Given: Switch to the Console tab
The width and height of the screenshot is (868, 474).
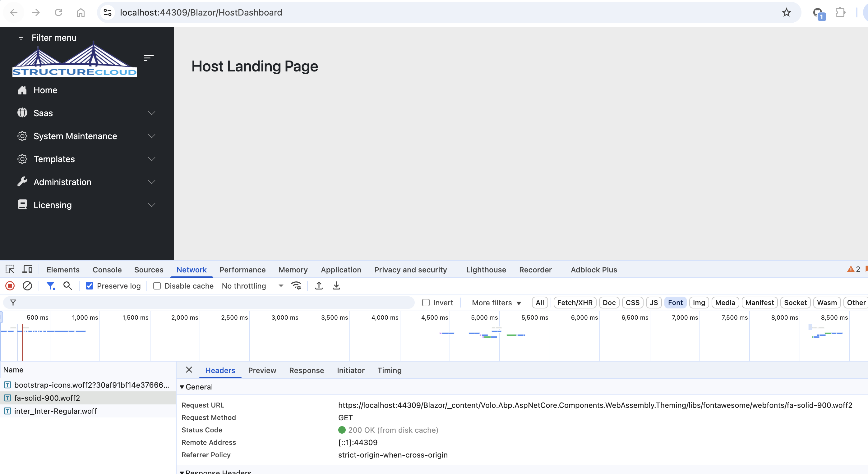Looking at the screenshot, I should (107, 270).
